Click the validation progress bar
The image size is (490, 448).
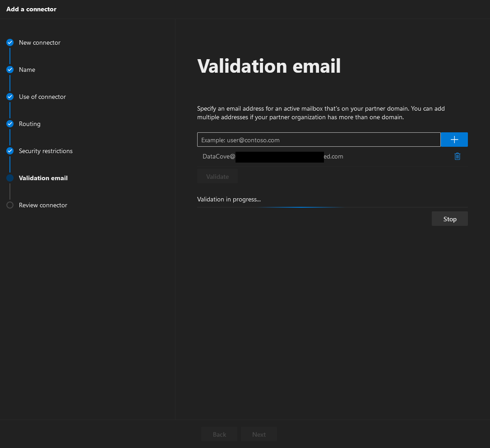tap(332, 207)
